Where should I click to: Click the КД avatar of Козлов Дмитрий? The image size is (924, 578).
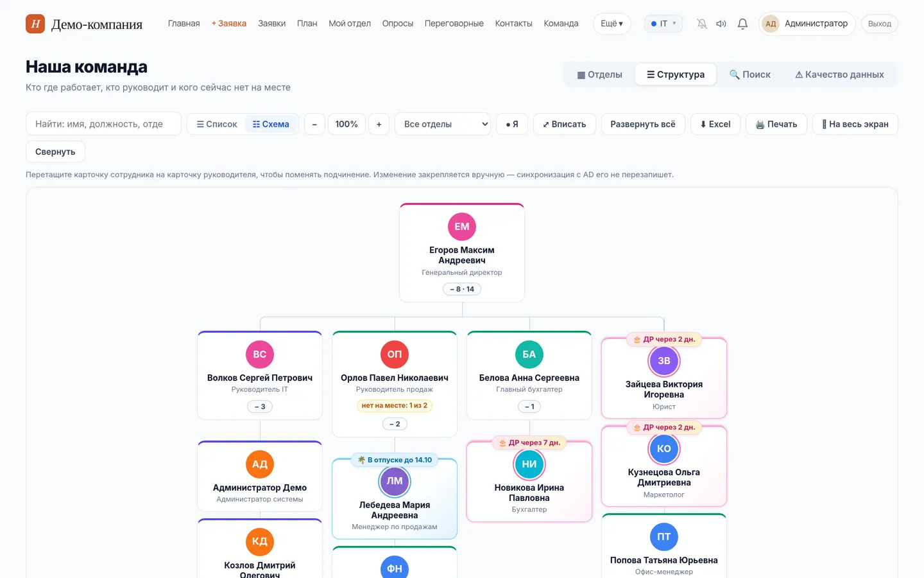pos(260,542)
